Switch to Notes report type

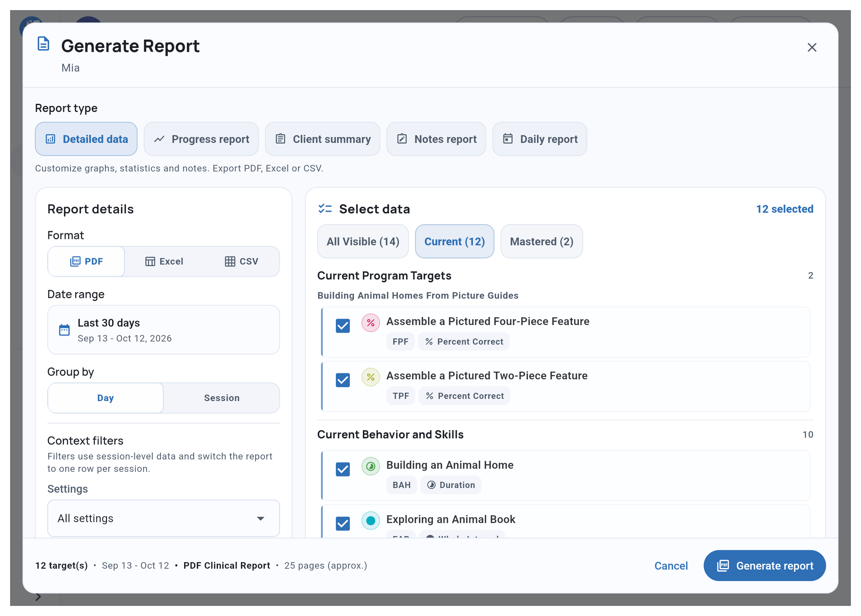(x=436, y=139)
